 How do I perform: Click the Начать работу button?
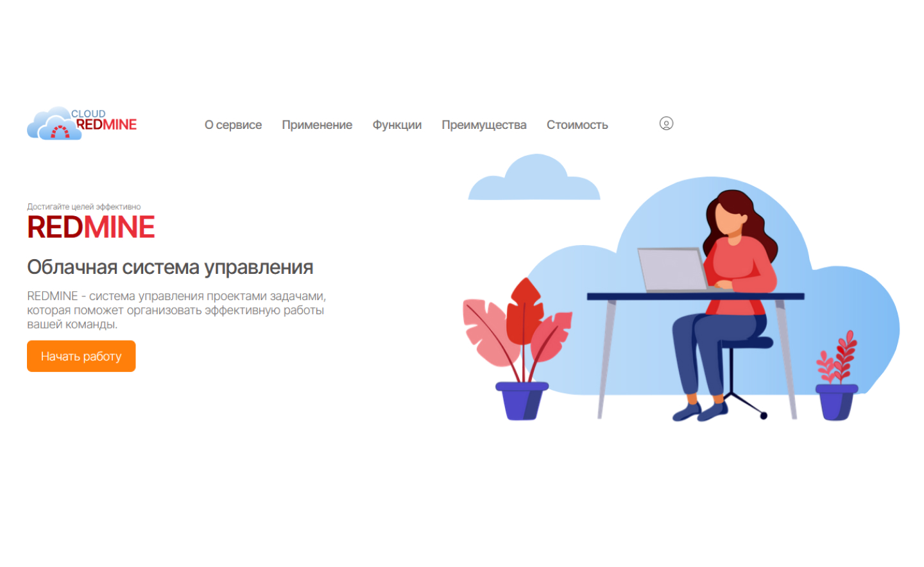point(81,356)
